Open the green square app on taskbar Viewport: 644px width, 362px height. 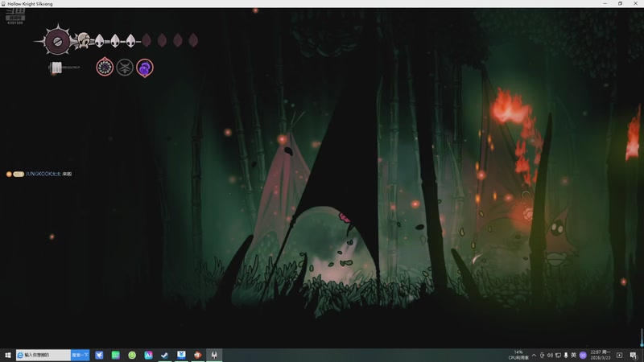(115, 355)
